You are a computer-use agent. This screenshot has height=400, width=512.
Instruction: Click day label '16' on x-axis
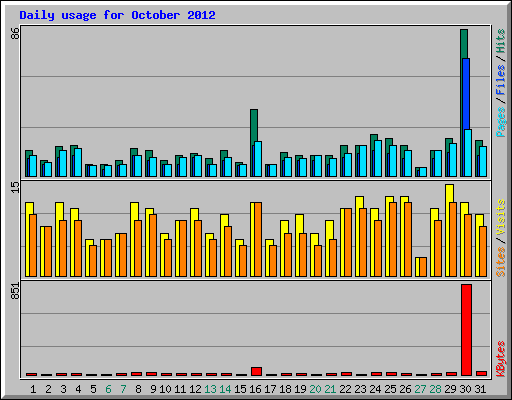pos(255,389)
